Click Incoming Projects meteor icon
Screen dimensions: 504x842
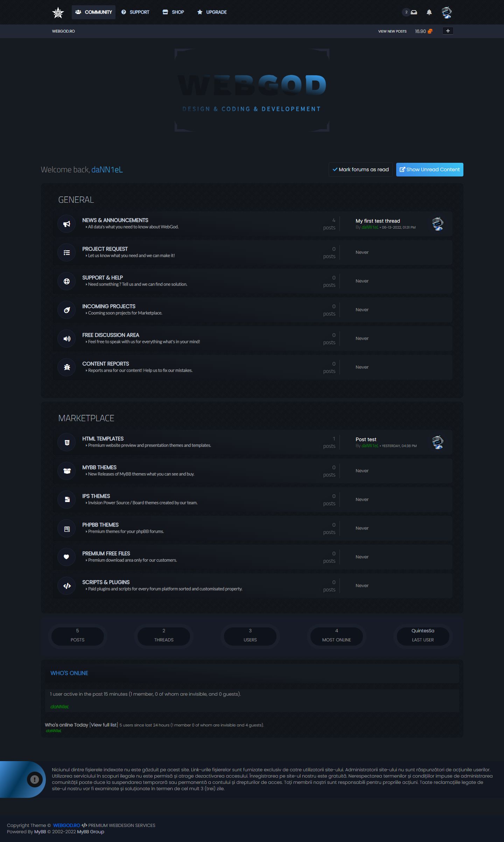click(x=66, y=310)
